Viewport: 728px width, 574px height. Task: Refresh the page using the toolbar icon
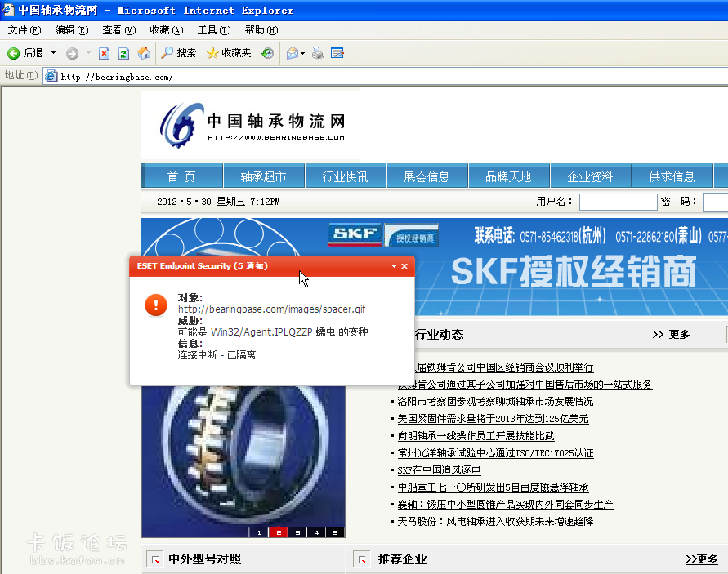tap(123, 53)
